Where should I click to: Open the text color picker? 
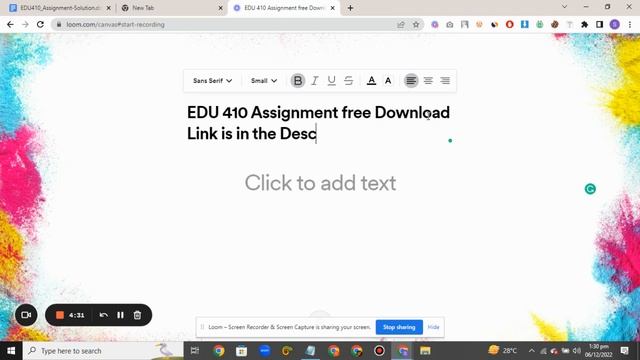[x=371, y=80]
